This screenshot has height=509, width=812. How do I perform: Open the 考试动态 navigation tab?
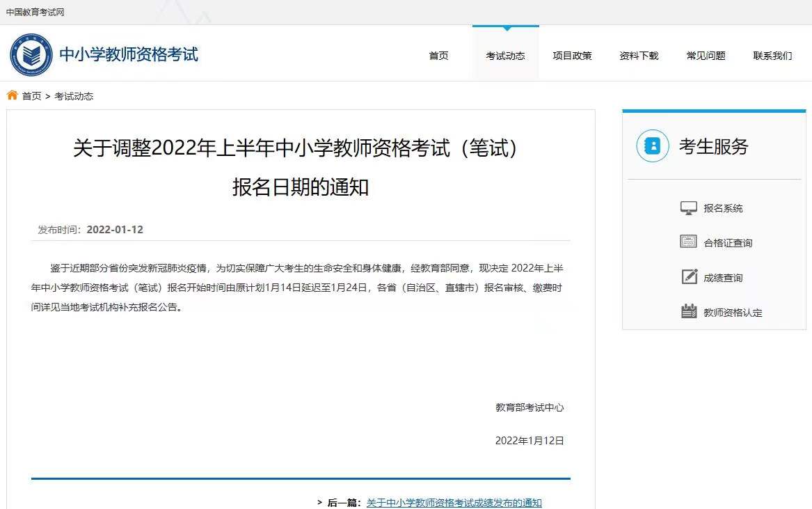505,55
